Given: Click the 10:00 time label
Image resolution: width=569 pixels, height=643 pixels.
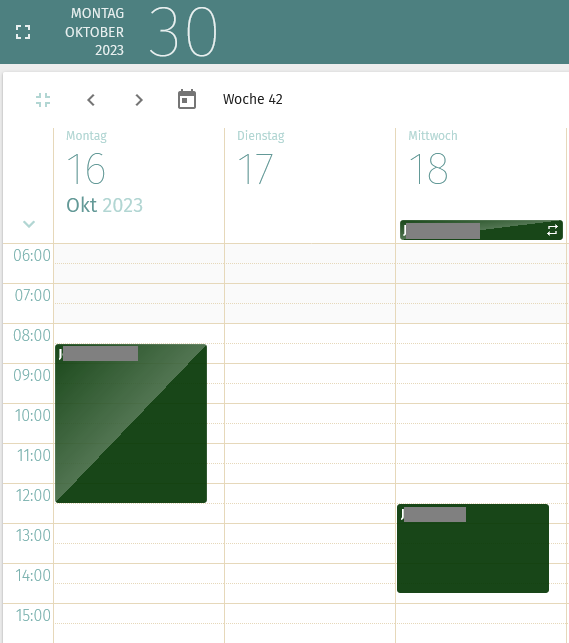Looking at the screenshot, I should pyautogui.click(x=32, y=415).
